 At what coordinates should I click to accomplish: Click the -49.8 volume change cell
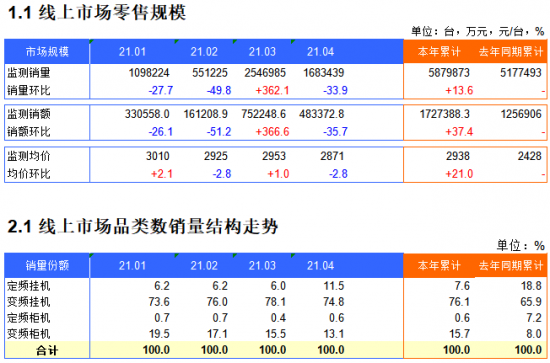(x=219, y=90)
